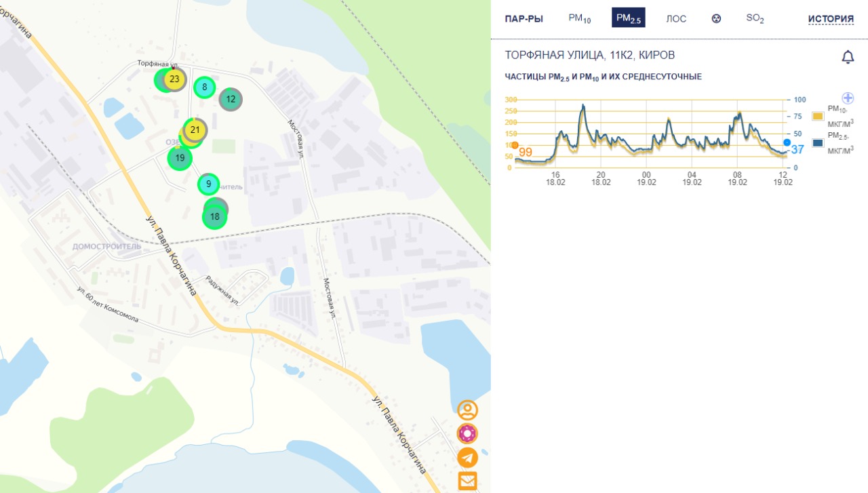Select the sensor marker showing 18
868x493 pixels.
pyautogui.click(x=215, y=217)
